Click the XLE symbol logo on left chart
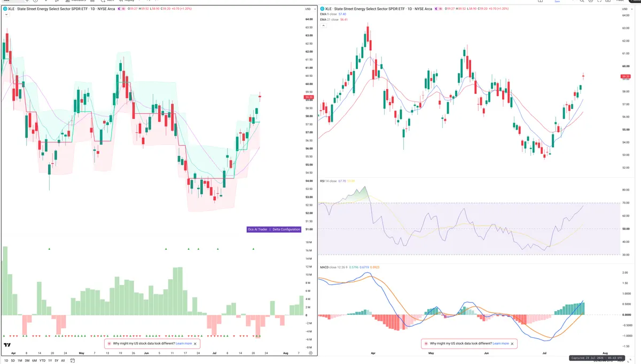The width and height of the screenshot is (641, 364). [x=5, y=9]
